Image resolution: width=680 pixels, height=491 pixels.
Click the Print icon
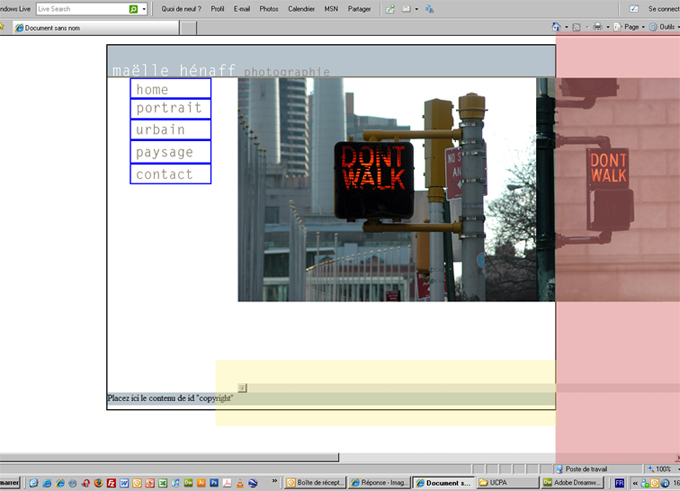[x=598, y=27]
